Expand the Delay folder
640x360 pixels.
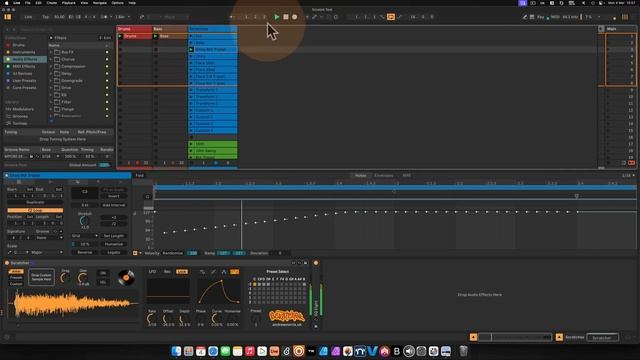pyautogui.click(x=51, y=74)
